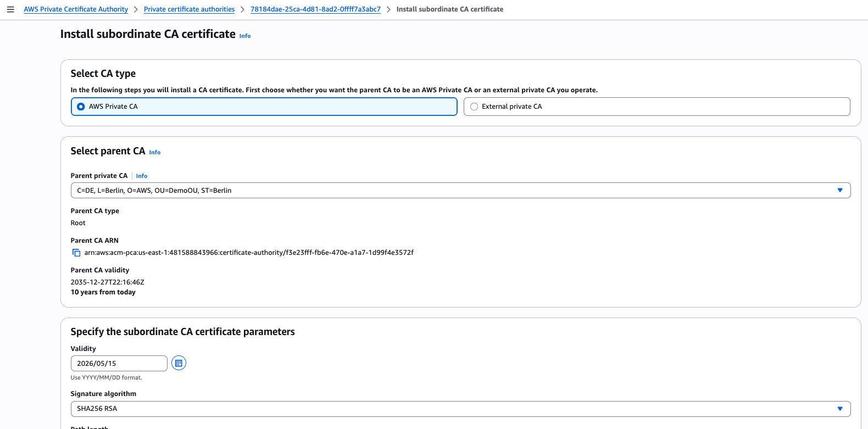The height and width of the screenshot is (429, 868).
Task: Open the validity calendar date picker
Action: click(x=179, y=363)
